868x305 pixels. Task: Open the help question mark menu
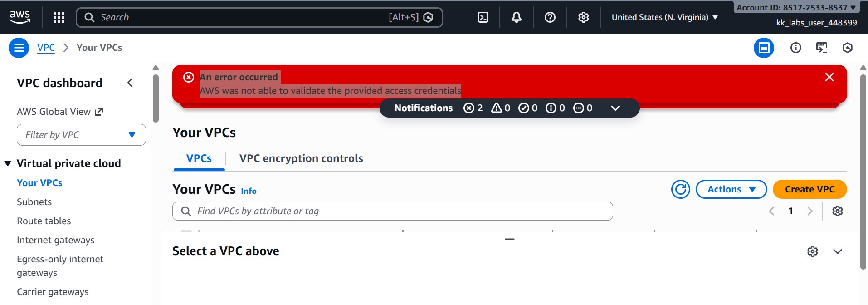pyautogui.click(x=550, y=17)
